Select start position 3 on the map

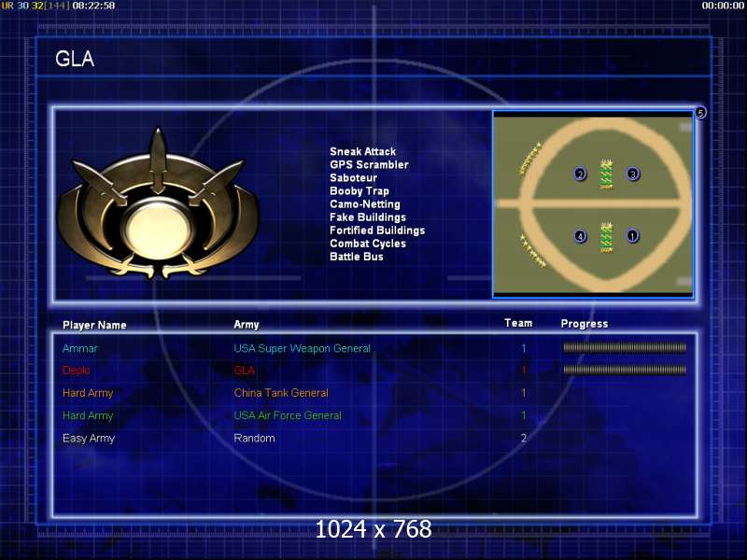(x=633, y=174)
